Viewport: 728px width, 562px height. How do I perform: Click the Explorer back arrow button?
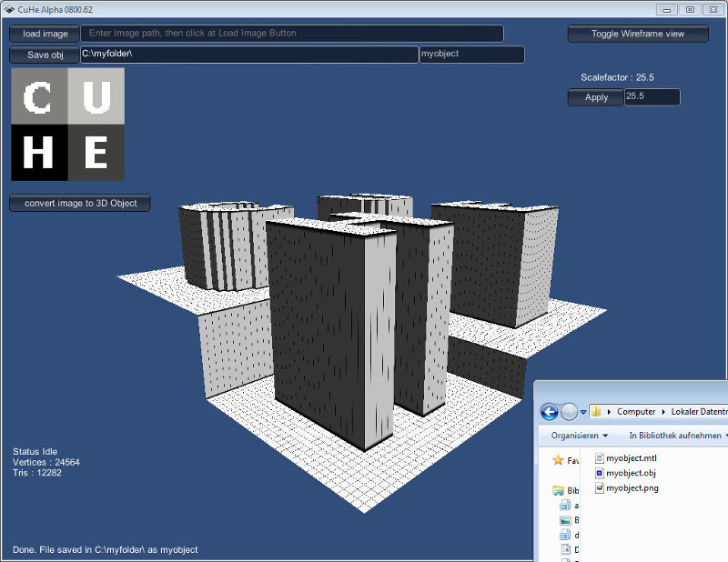pos(550,412)
